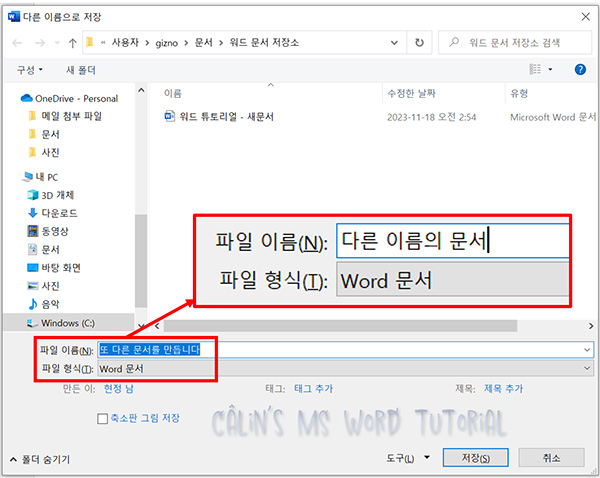600x478 pixels.
Task: Close the 다른 이름으로 저장 dialog
Action: tap(585, 16)
